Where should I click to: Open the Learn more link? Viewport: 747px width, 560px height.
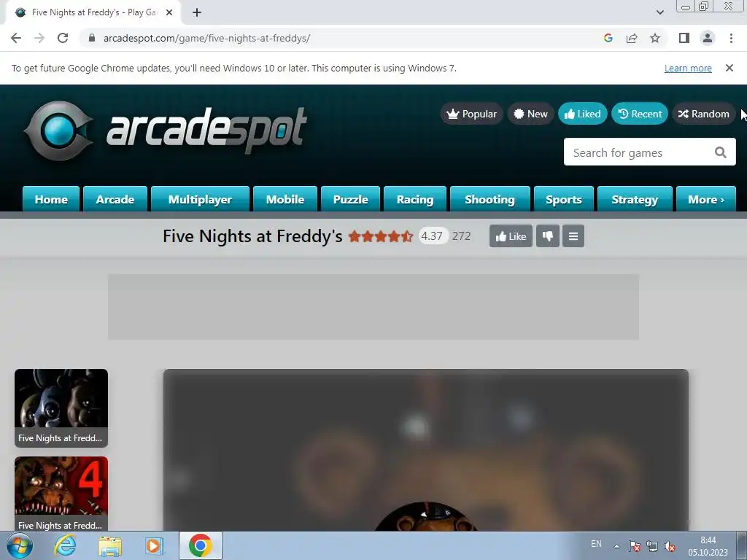[688, 68]
